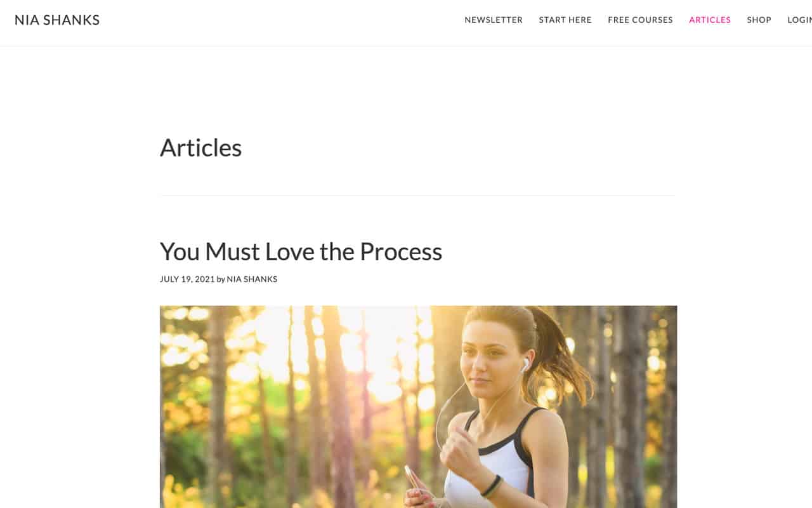Open the Newsletter menu item
This screenshot has height=508, width=812.
(494, 20)
